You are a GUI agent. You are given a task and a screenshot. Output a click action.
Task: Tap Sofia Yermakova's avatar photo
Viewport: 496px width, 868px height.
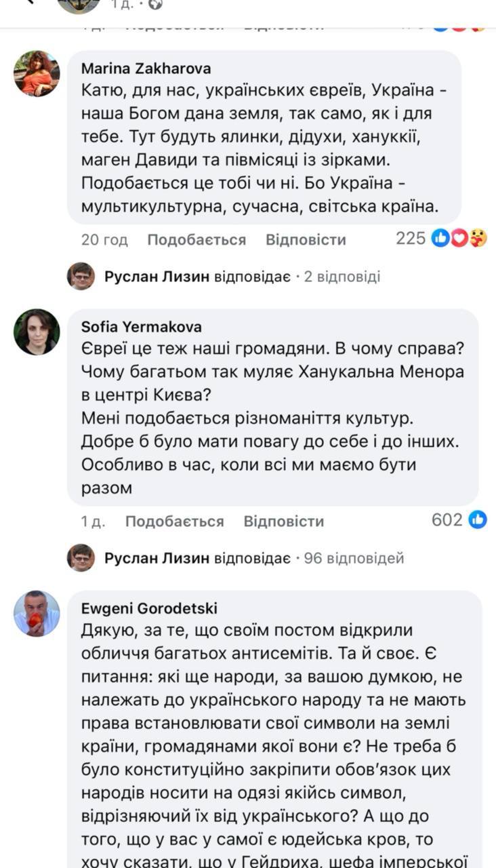[37, 332]
